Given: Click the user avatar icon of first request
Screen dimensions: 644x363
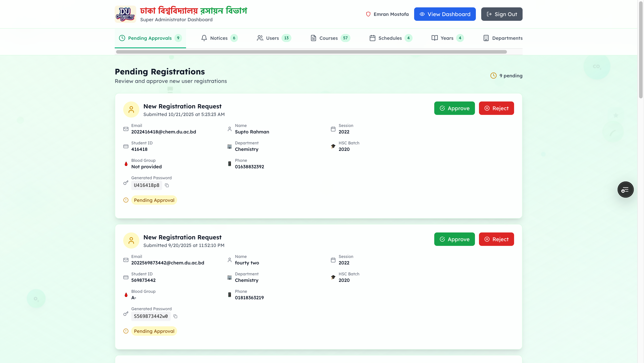Looking at the screenshot, I should click(x=131, y=110).
